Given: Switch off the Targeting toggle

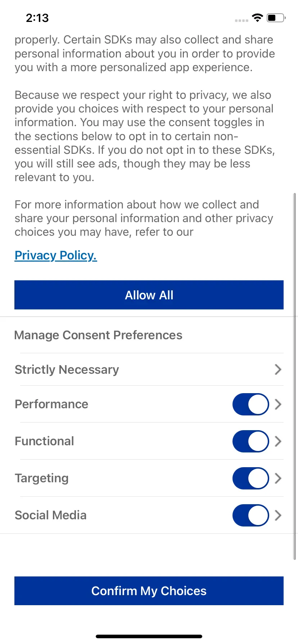Looking at the screenshot, I should (x=250, y=478).
